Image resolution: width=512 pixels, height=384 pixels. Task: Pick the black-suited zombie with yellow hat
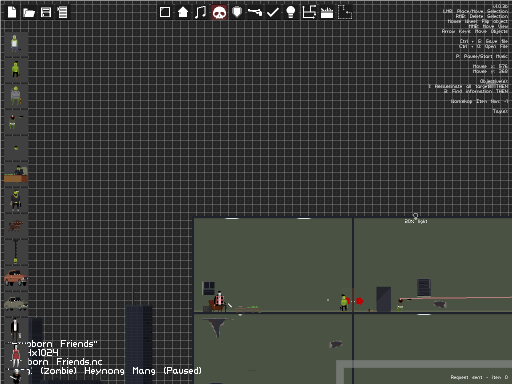click(x=16, y=200)
